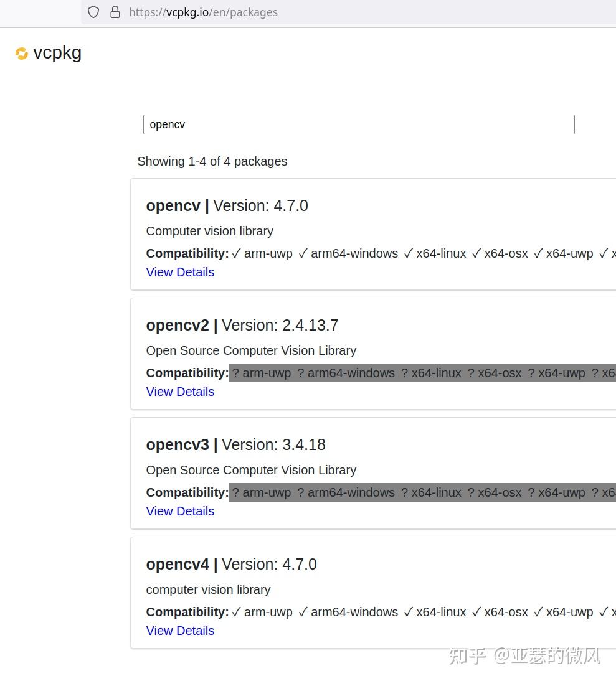This screenshot has height=681, width=616.
Task: Click the vcpkg logo icon
Action: [22, 54]
